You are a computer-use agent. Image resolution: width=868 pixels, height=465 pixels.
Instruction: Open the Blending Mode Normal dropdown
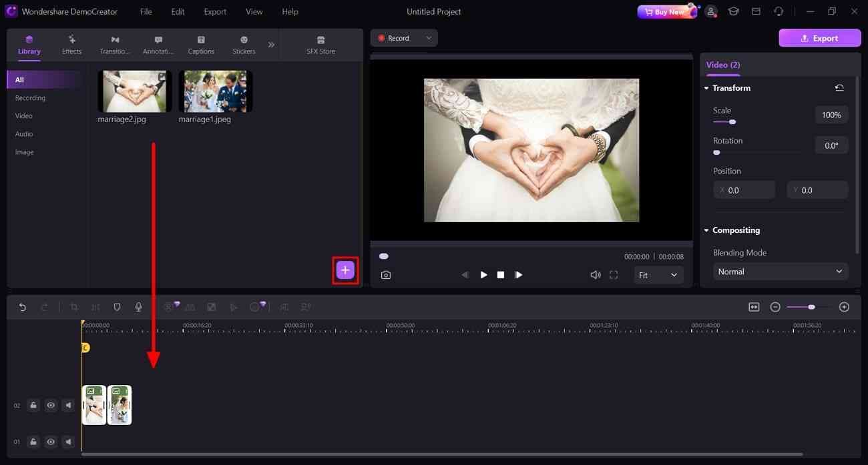point(781,272)
